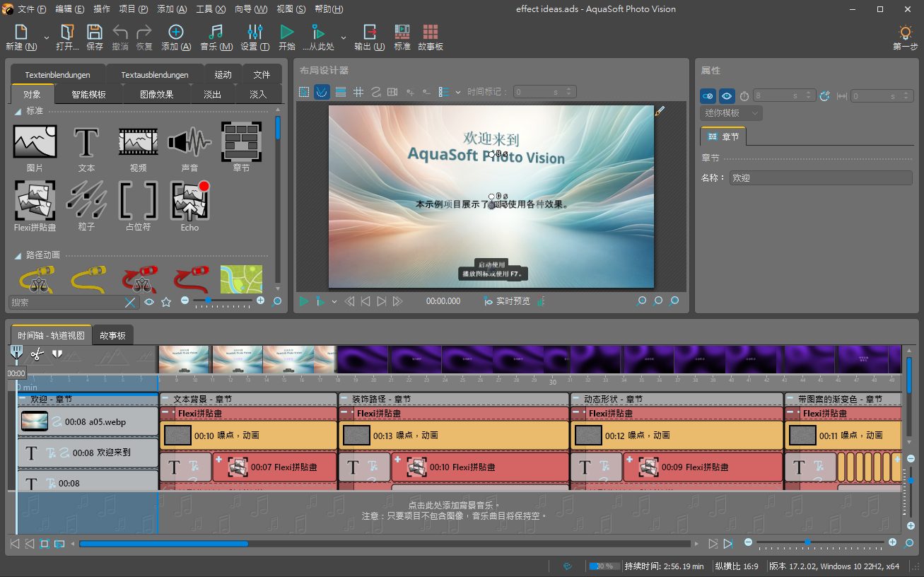Click the 新建 (New) toolbar icon

coord(21,32)
